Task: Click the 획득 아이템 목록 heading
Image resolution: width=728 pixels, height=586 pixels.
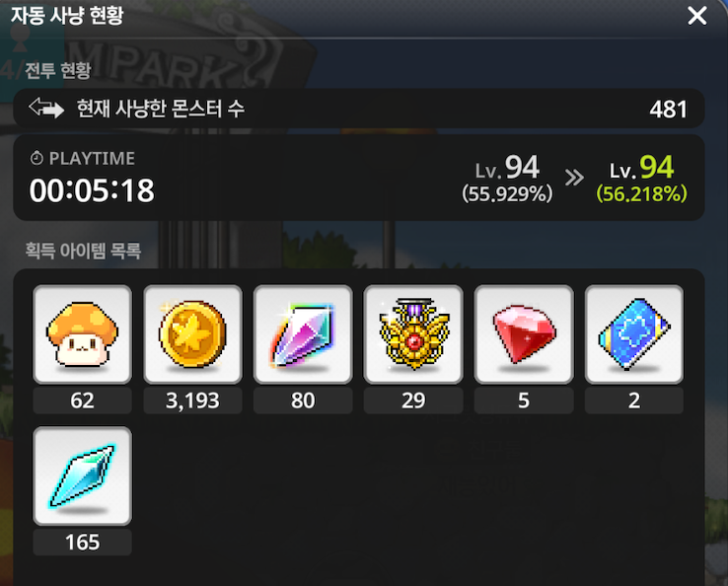Action: tap(83, 251)
